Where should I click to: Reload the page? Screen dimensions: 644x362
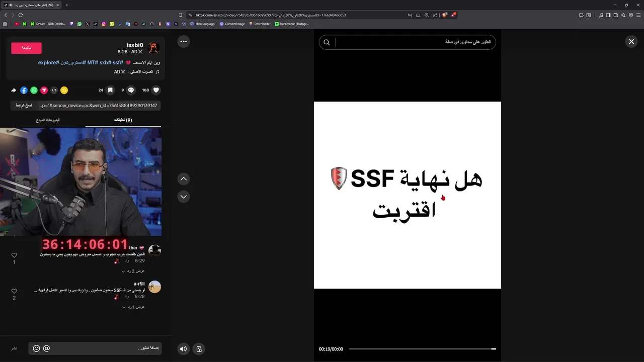pos(21,15)
